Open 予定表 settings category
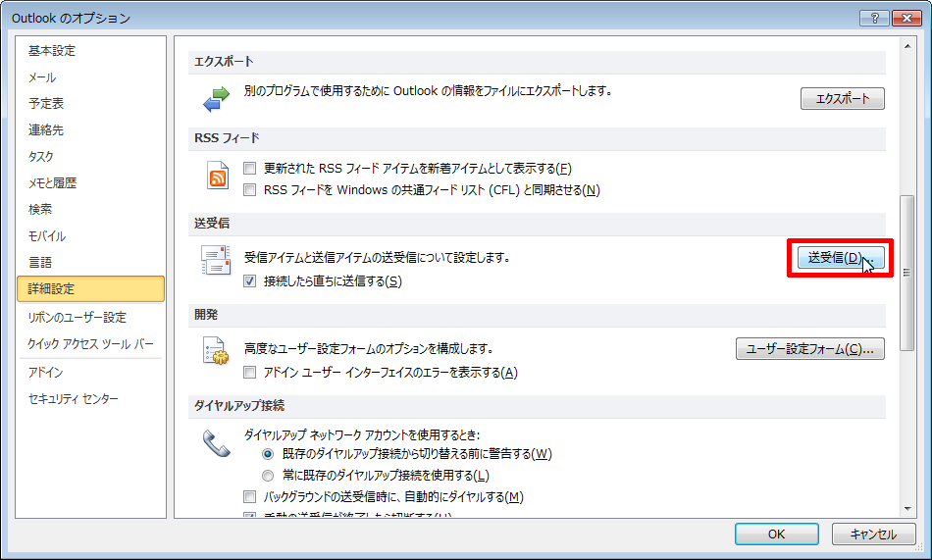Screen dimensions: 932x560 click(90, 103)
